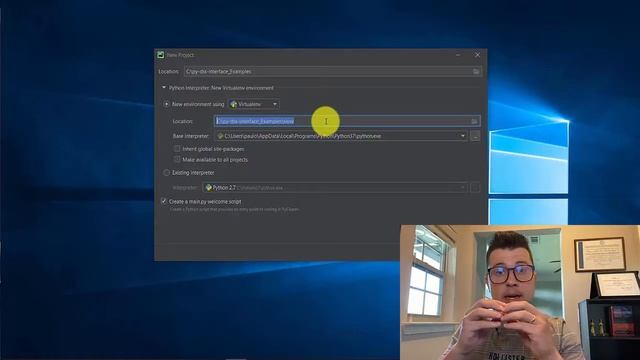Viewport: 640px width, 360px height.
Task: Open folder browser for the project Location field
Action: click(476, 71)
